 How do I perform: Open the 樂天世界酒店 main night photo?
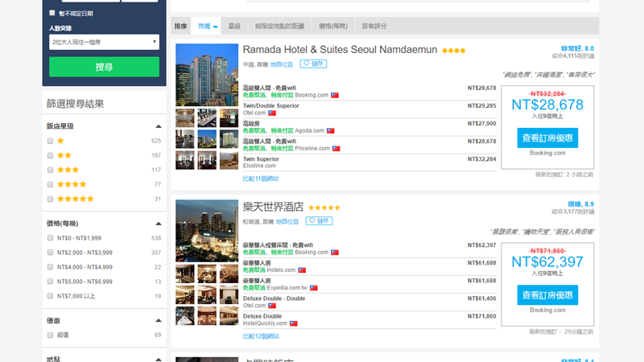[x=207, y=231]
